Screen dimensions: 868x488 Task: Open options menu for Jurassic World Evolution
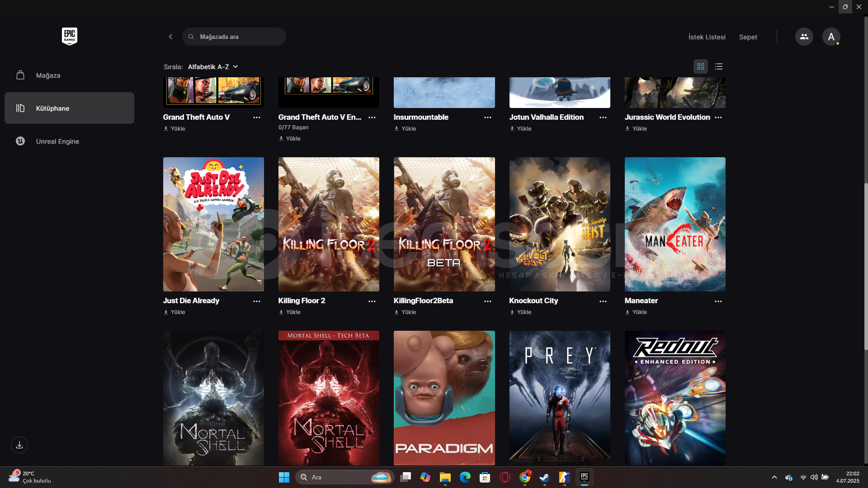coord(718,117)
